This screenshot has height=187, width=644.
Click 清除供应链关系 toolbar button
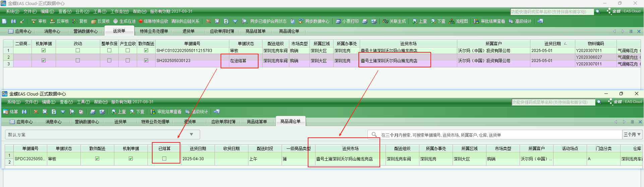pyautogui.click(x=185, y=21)
